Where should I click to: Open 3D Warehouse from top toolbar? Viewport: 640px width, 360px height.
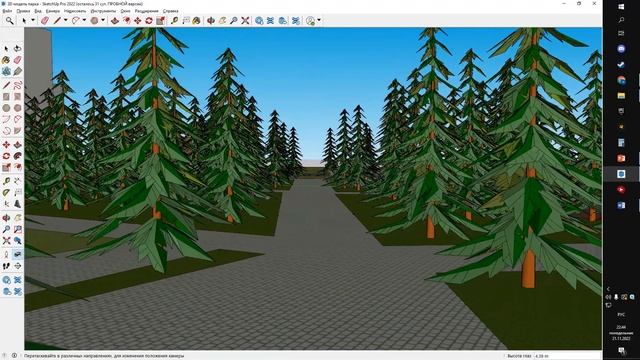pos(259,20)
